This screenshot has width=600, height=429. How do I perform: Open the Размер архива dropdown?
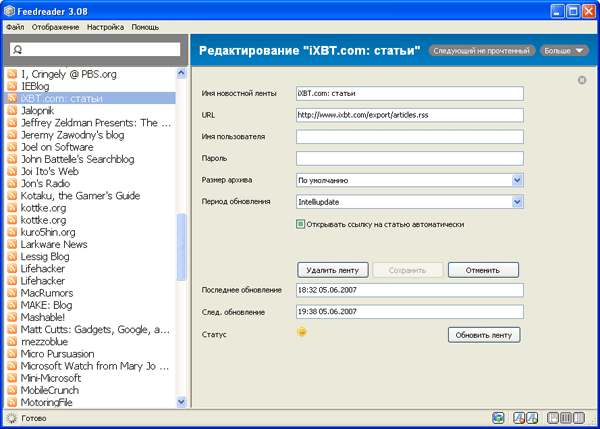tap(517, 180)
